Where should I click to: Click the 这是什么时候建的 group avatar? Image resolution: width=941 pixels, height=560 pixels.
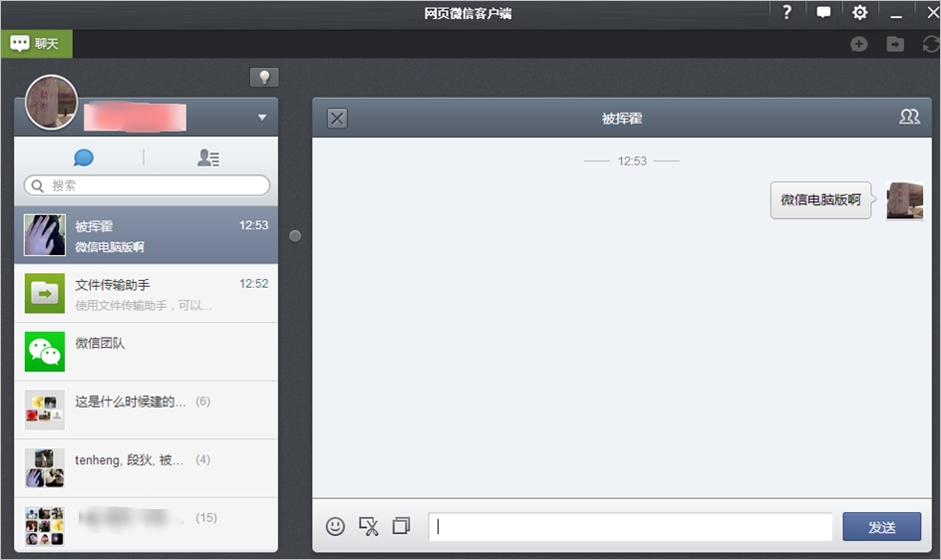[45, 410]
